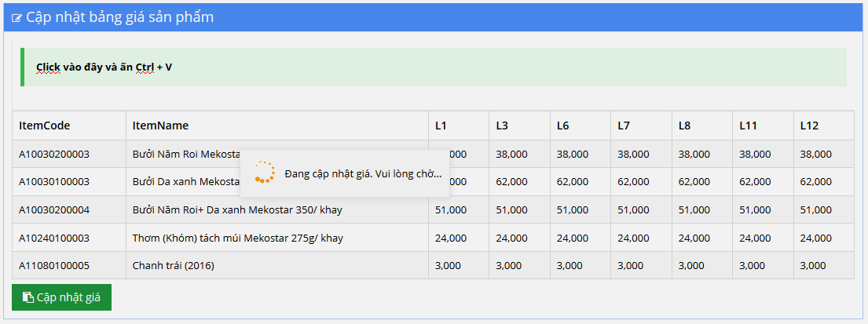Screen dimensions: 868x324
Task: Click the edit icon in the header
Action: tap(16, 18)
